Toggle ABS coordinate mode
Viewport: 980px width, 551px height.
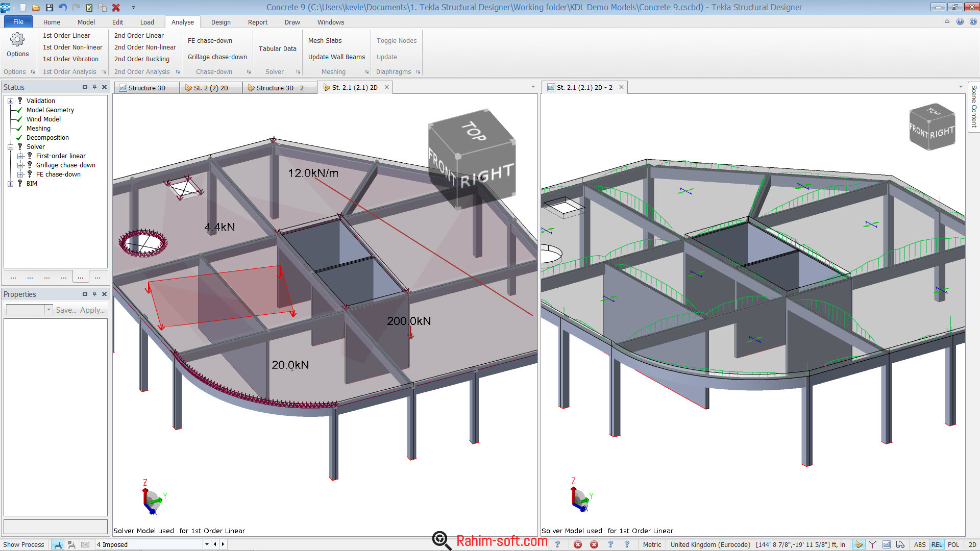pos(920,544)
